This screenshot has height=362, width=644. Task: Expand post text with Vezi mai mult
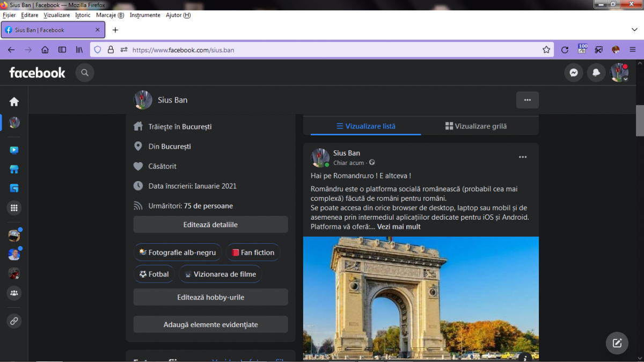(399, 227)
